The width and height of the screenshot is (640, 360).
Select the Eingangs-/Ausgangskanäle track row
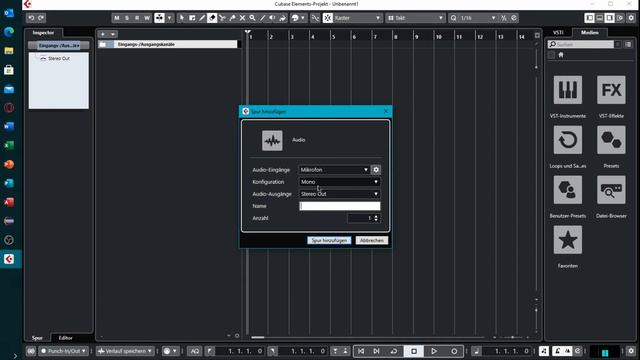point(168,44)
